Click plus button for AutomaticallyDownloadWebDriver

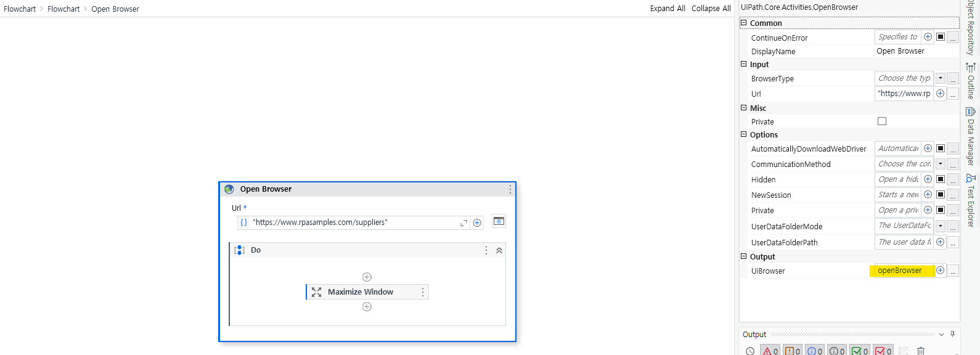928,149
